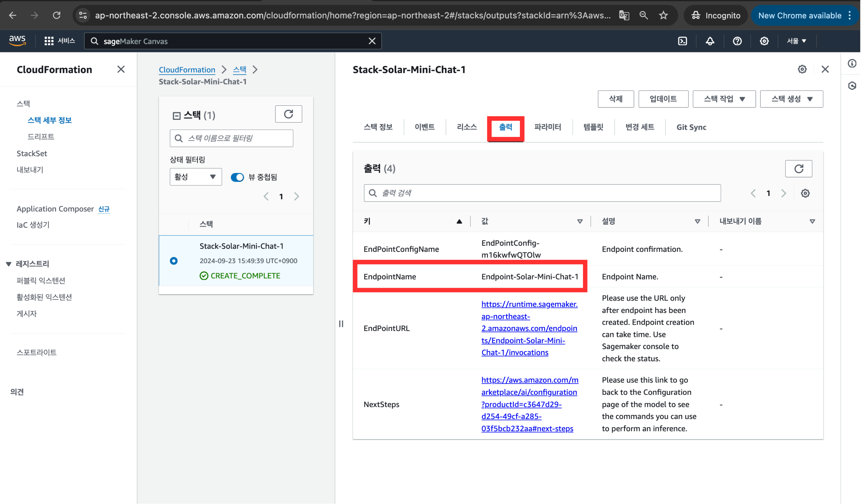Open the AWS CloudShell icon

pos(683,41)
